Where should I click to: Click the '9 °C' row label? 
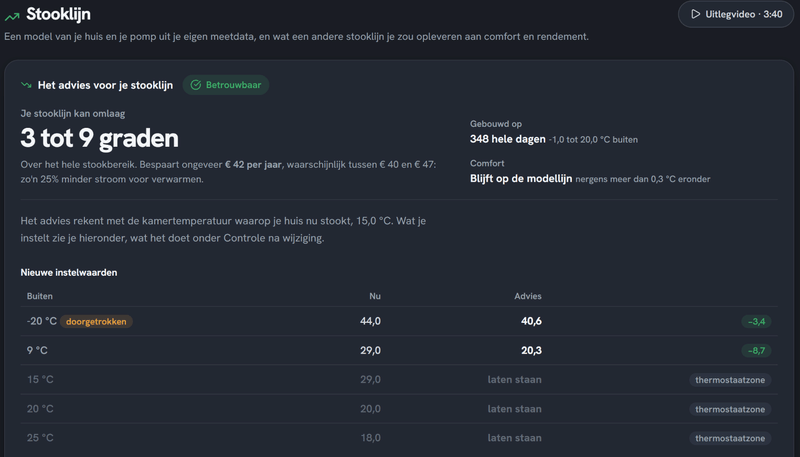point(37,350)
